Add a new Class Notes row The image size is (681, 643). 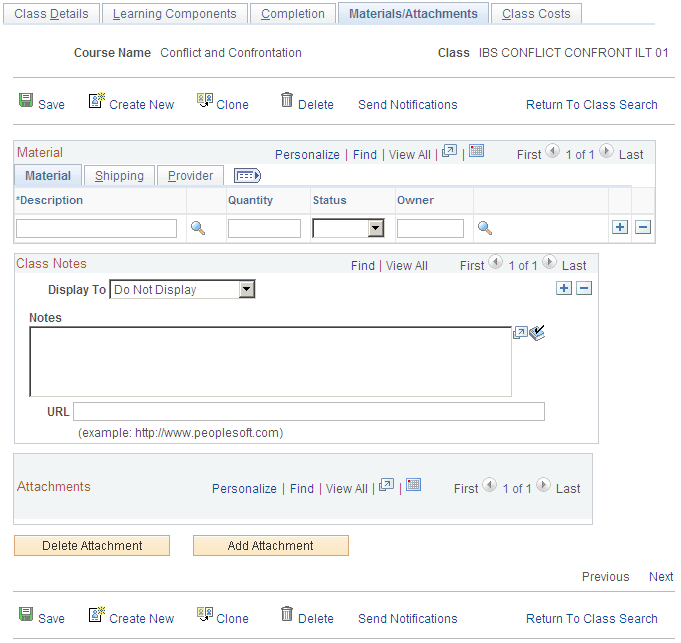point(564,288)
